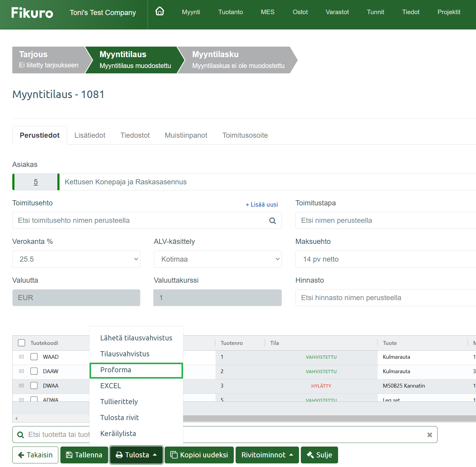Click the Myyntitilaus process step
Screen dimensions: 476x467
point(135,60)
